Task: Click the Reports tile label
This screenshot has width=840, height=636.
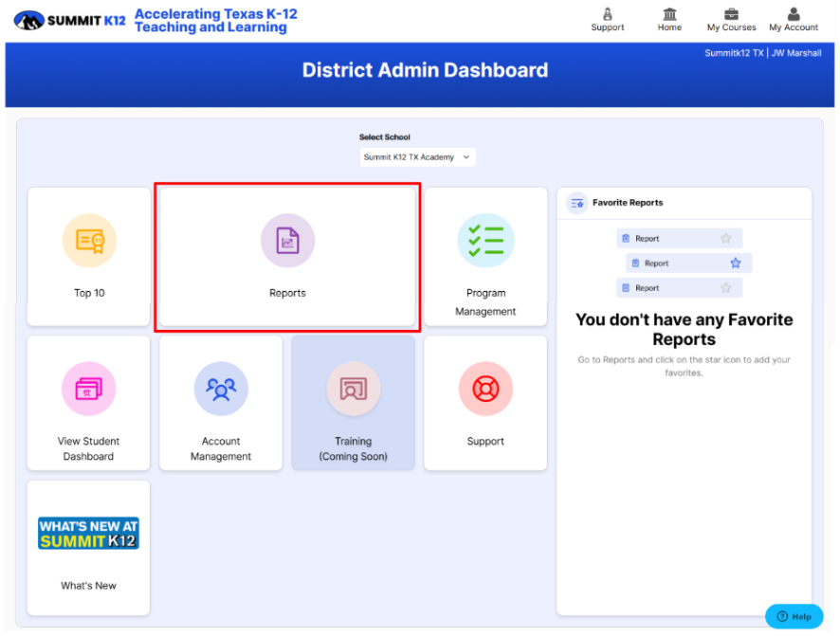Action: tap(287, 294)
